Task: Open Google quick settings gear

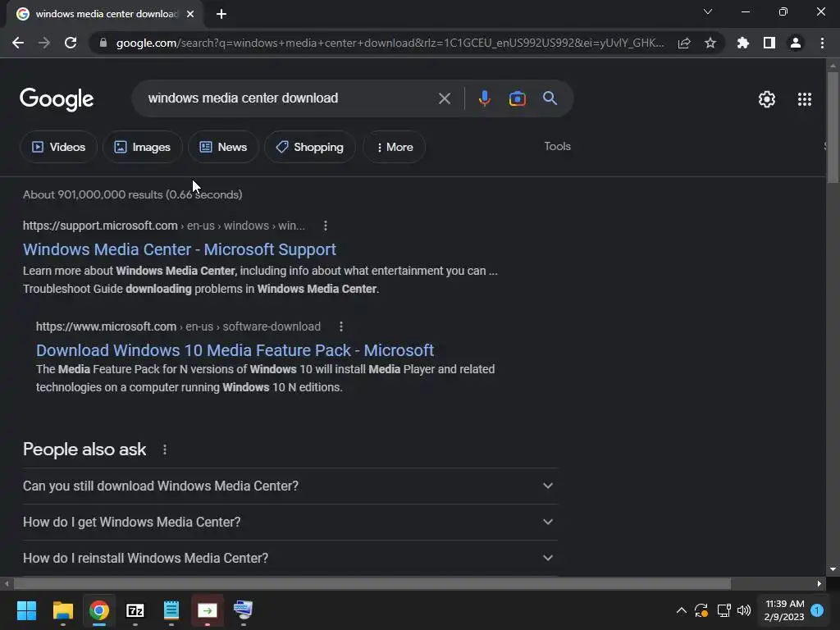Action: click(767, 99)
